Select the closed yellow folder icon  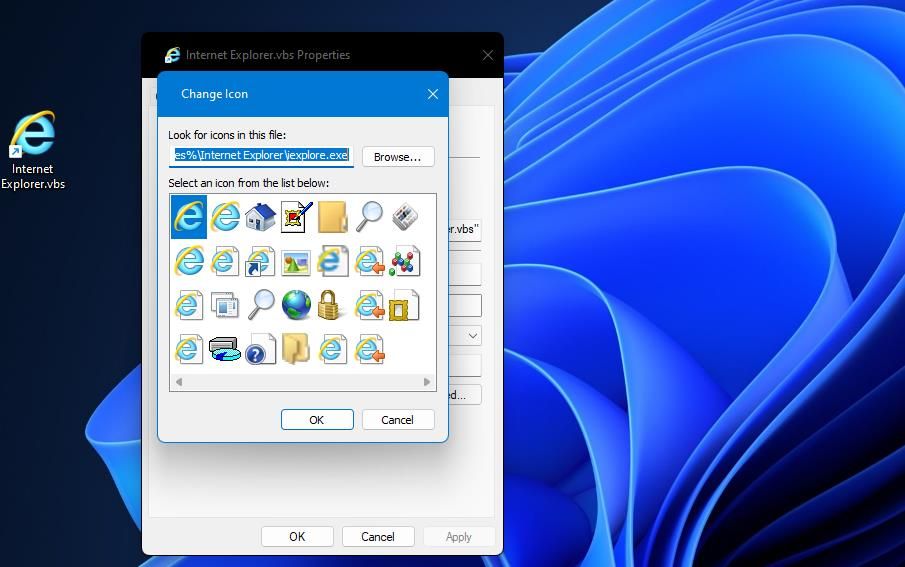click(332, 217)
